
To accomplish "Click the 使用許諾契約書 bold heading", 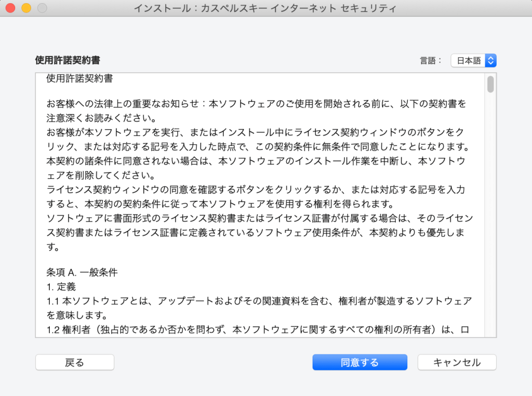I will click(68, 60).
